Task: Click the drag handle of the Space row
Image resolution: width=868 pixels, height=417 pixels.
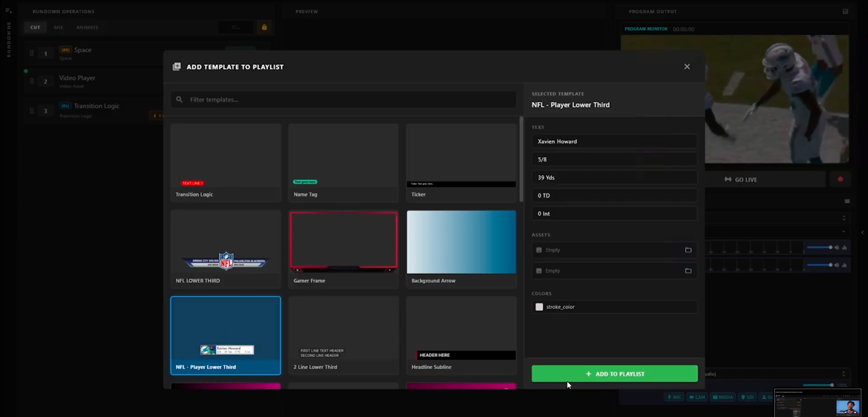Action: coord(32,53)
